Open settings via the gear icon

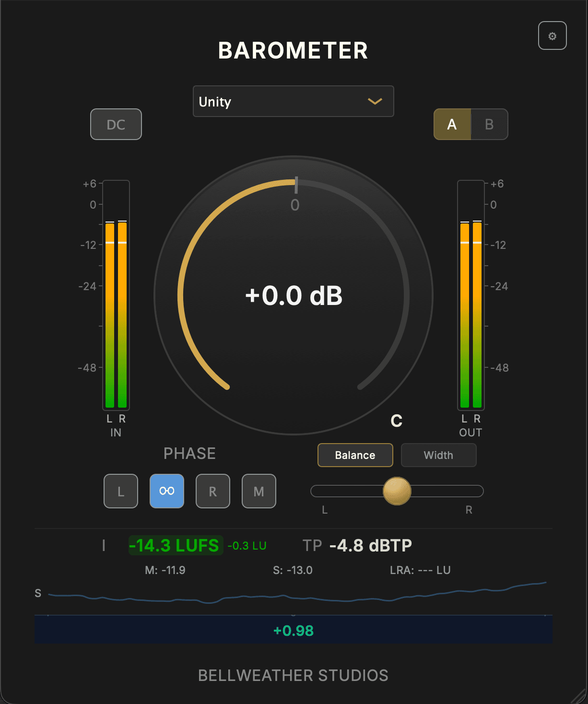[x=552, y=35]
